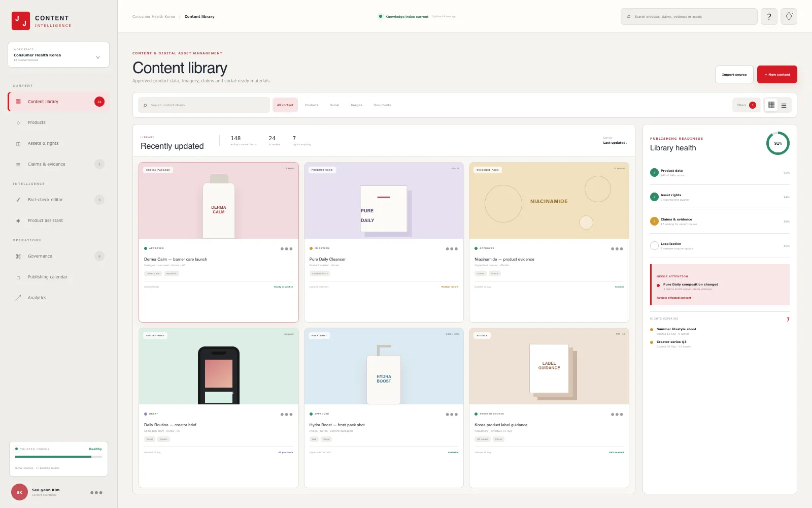
Task: Switch to grid view
Action: (x=771, y=105)
